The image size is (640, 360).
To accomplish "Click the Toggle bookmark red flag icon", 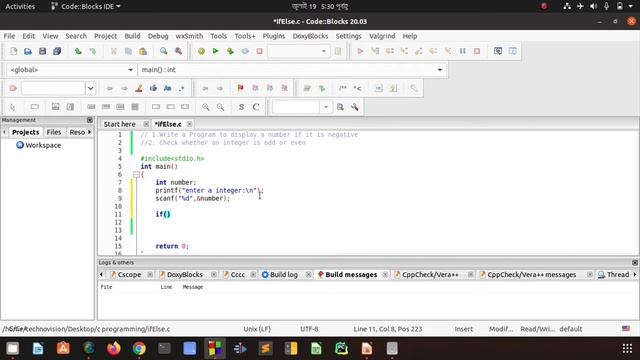I will point(240,88).
